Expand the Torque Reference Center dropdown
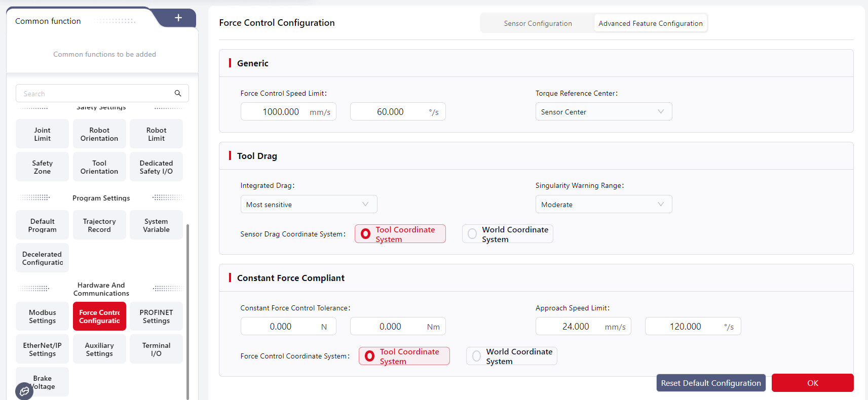 603,112
